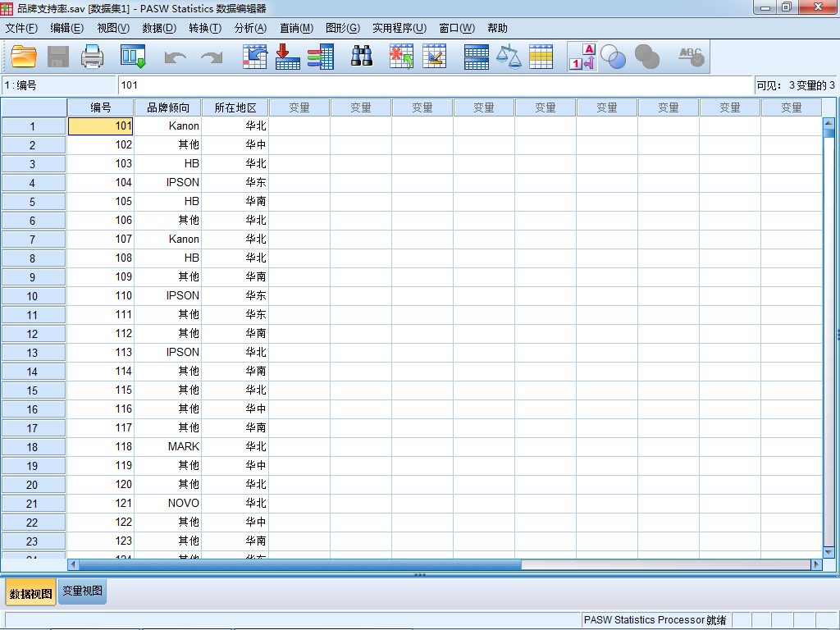Click the Select cases icon
The width and height of the screenshot is (840, 630).
pos(541,57)
